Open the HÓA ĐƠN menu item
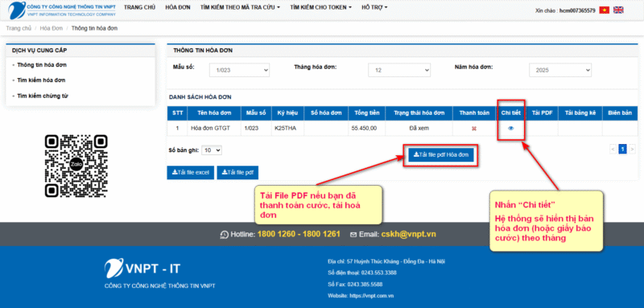 pos(178,7)
